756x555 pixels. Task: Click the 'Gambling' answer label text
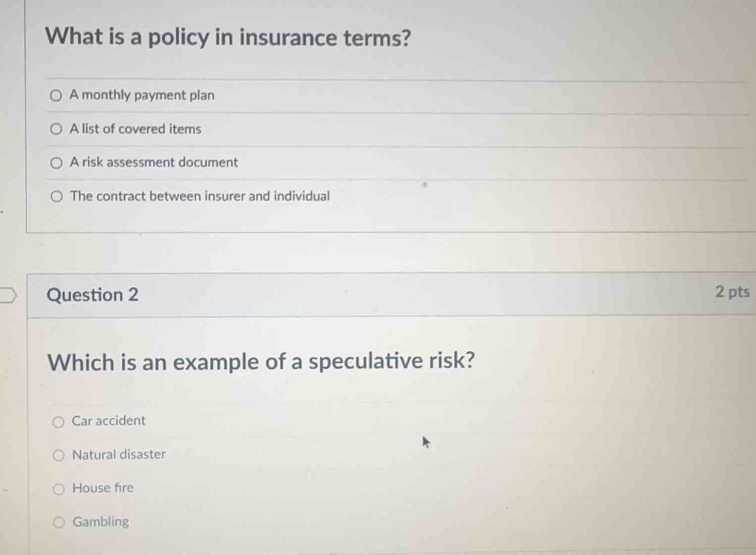[x=101, y=522]
